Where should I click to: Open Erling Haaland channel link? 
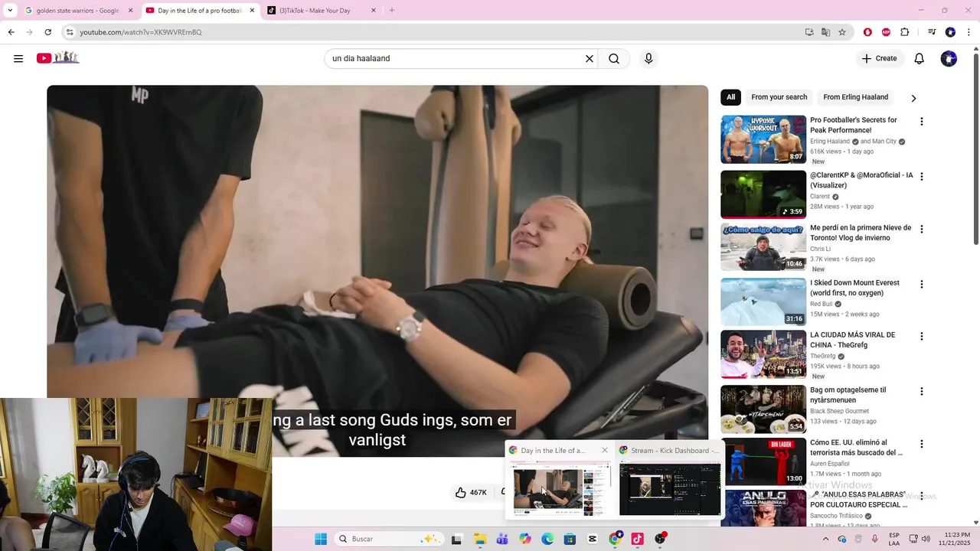pos(830,142)
